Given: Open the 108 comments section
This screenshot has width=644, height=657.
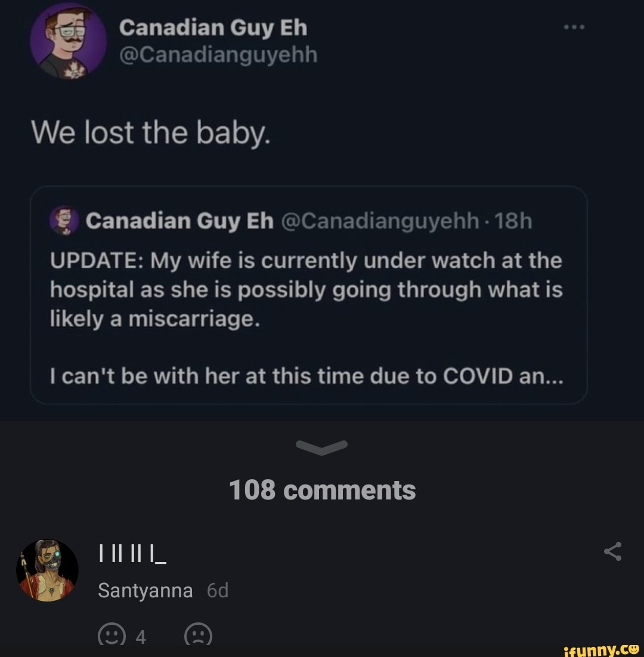Looking at the screenshot, I should tap(322, 489).
